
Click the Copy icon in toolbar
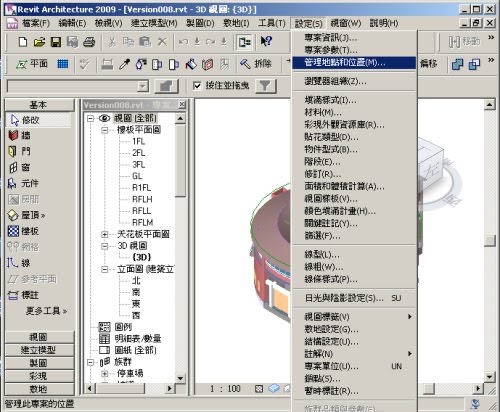[x=128, y=42]
